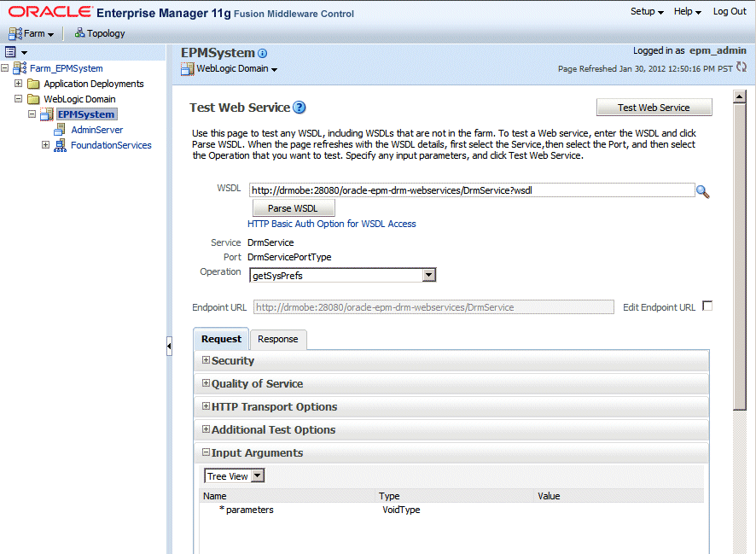Screen dimensions: 756x554
Task: Click the Test Web Service help icon
Action: coord(299,108)
